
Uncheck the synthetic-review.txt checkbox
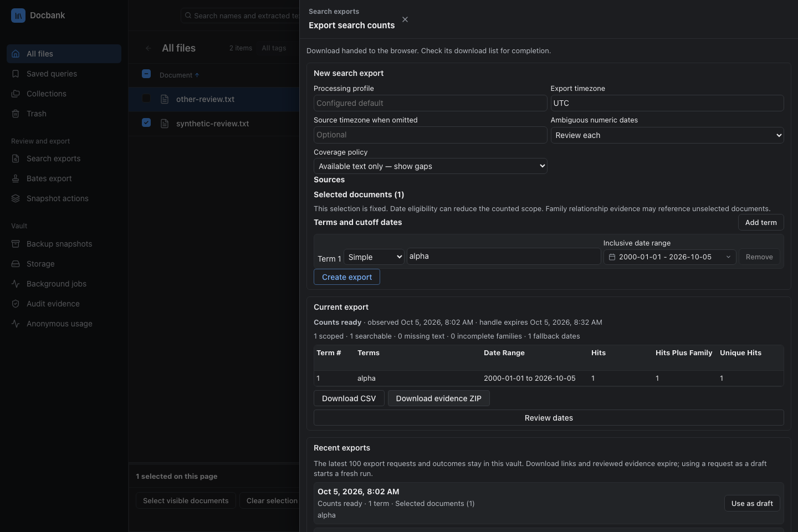point(146,122)
